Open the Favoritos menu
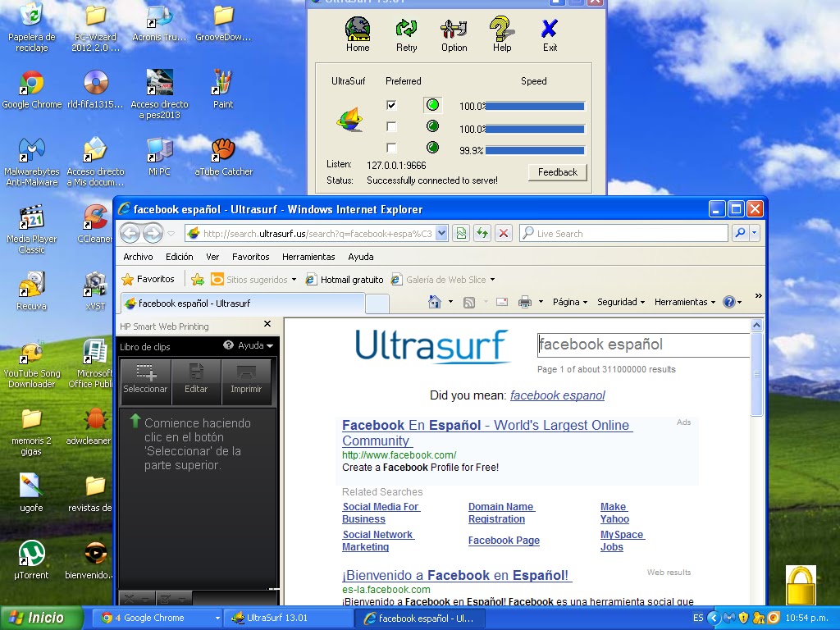Screen dimensions: 840x630 tap(251, 257)
